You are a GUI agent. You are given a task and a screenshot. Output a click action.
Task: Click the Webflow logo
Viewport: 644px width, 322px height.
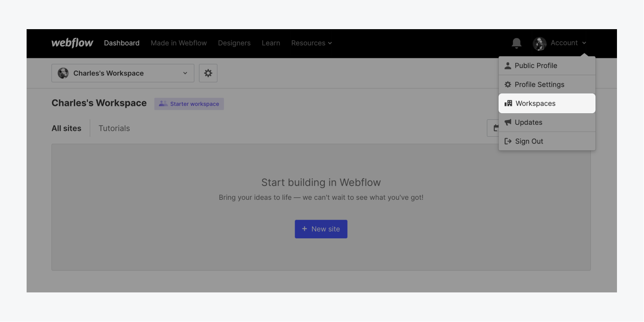click(x=72, y=43)
